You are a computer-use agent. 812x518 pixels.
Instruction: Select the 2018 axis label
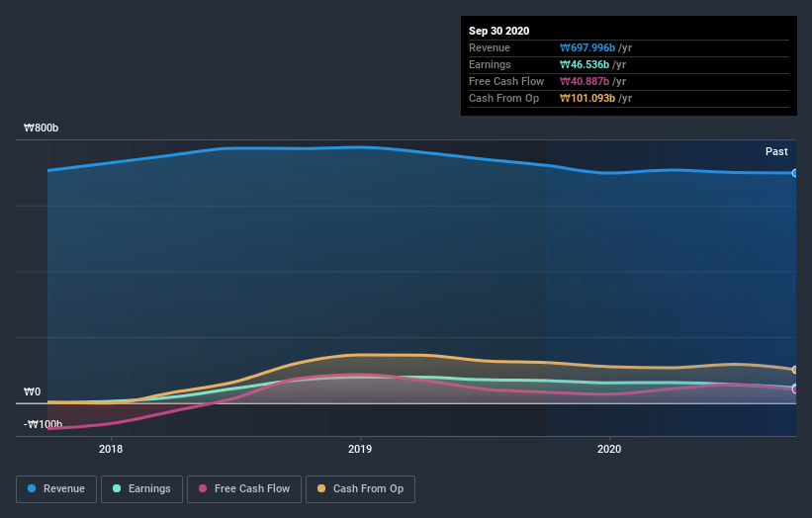click(x=111, y=449)
